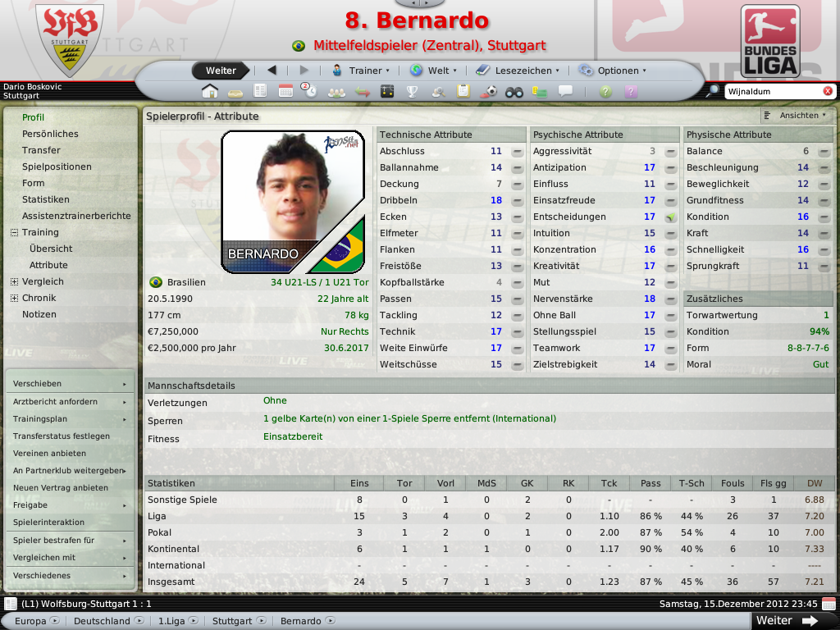Image resolution: width=840 pixels, height=630 pixels.
Task: Toggle the marker beside Entscheidungen attribute
Action: point(670,217)
